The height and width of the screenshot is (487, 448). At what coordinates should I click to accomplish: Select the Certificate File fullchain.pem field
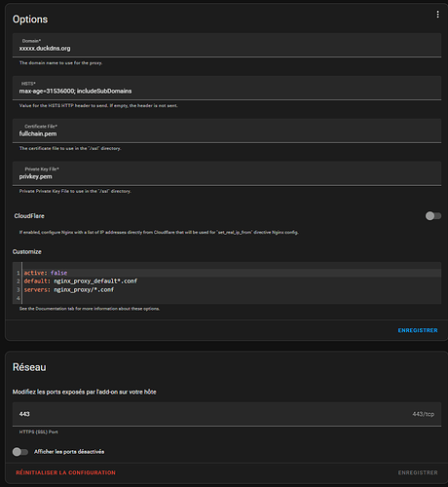click(x=227, y=131)
